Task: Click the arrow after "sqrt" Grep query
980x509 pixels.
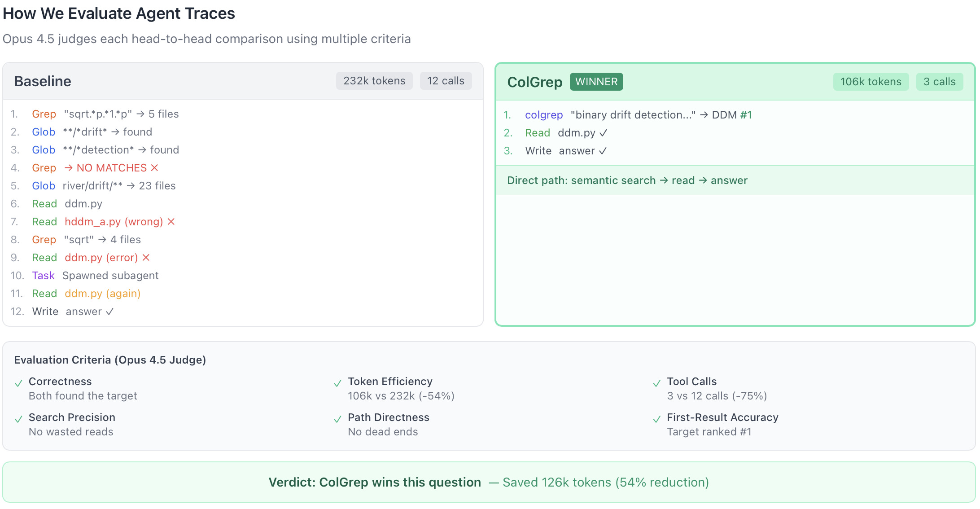Action: point(102,240)
